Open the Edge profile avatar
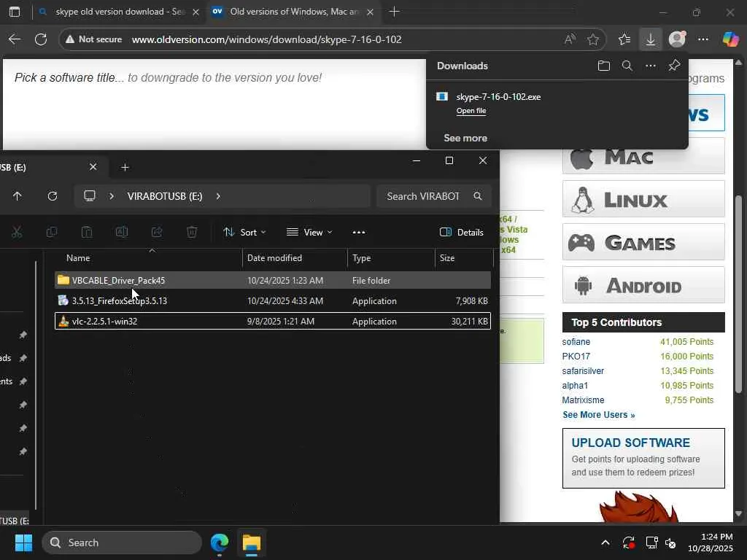The image size is (747, 560). click(677, 39)
